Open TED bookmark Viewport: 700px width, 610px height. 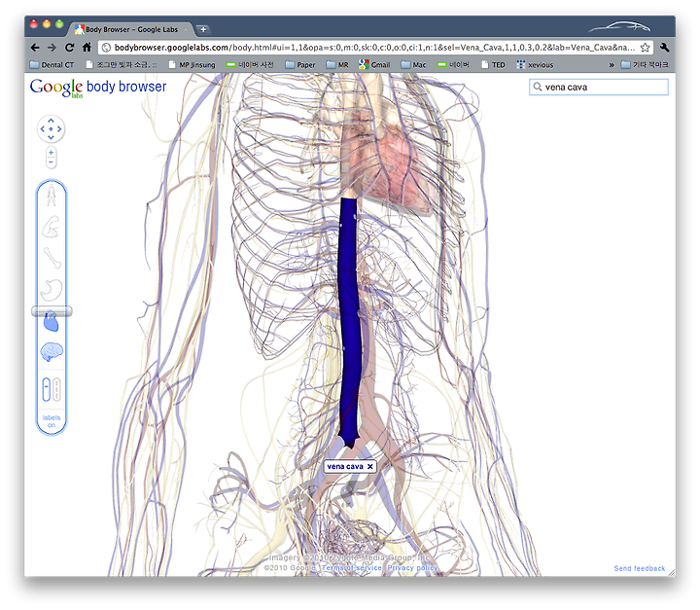click(493, 65)
